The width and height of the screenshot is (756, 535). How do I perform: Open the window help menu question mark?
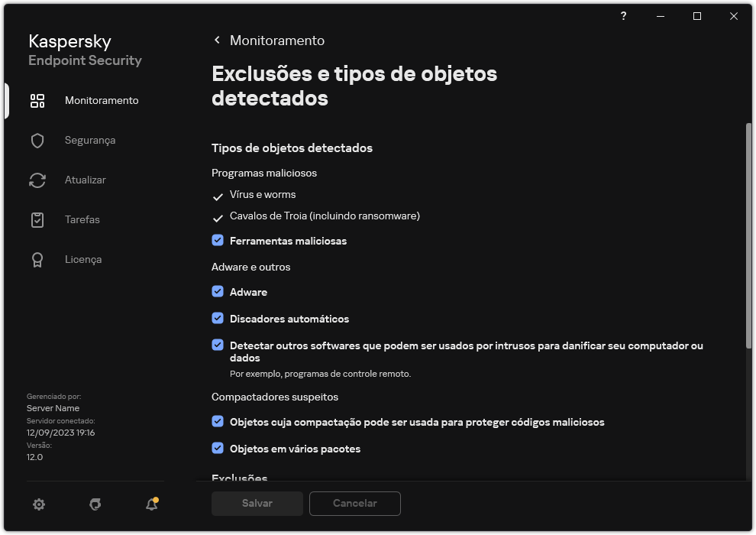click(x=623, y=16)
